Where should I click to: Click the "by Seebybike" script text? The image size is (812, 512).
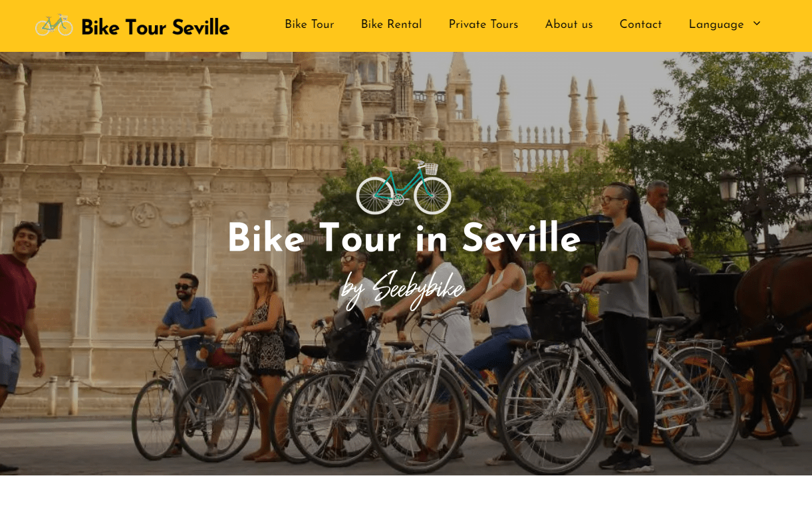pyautogui.click(x=402, y=288)
